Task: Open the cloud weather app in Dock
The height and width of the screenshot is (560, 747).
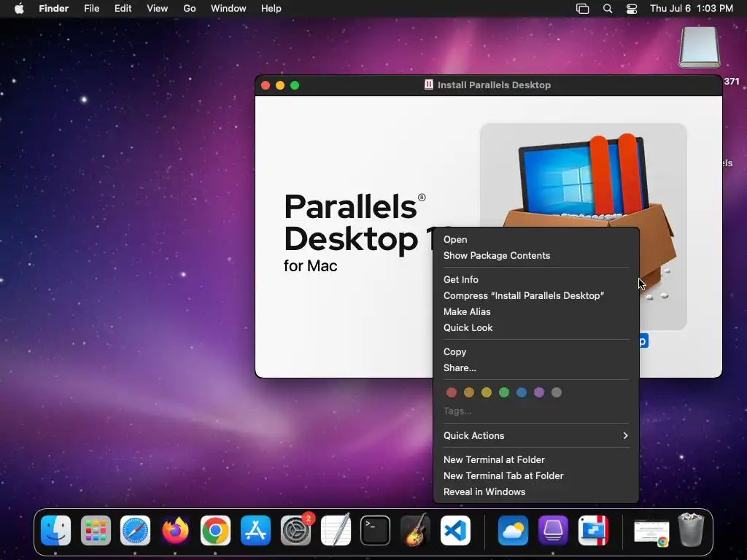Action: coord(513,530)
